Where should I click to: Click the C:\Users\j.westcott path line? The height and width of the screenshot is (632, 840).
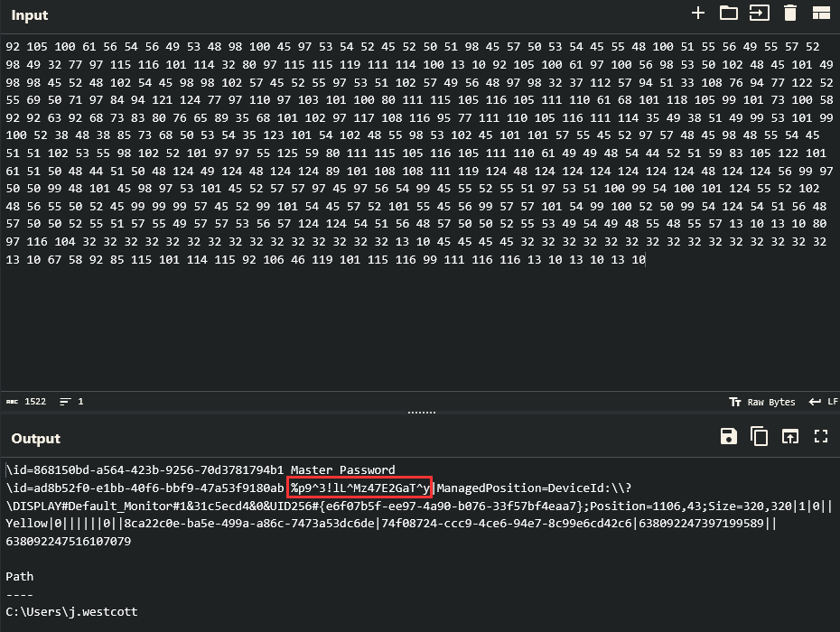tap(71, 611)
